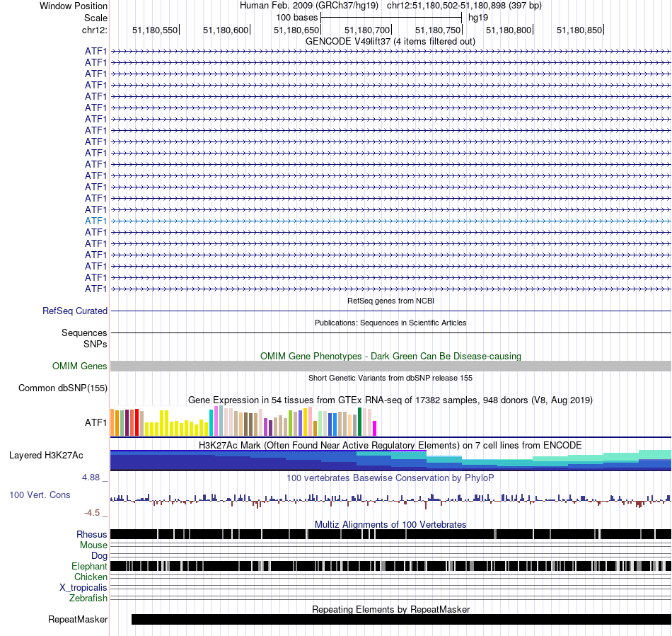Click the Scale label
The height and width of the screenshot is (636, 672).
(95, 18)
